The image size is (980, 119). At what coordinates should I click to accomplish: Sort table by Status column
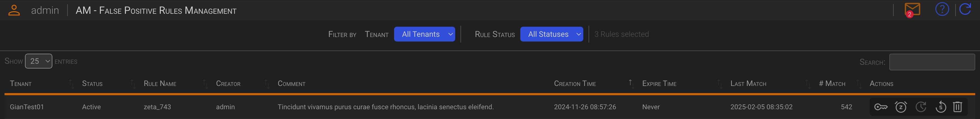[x=92, y=84]
